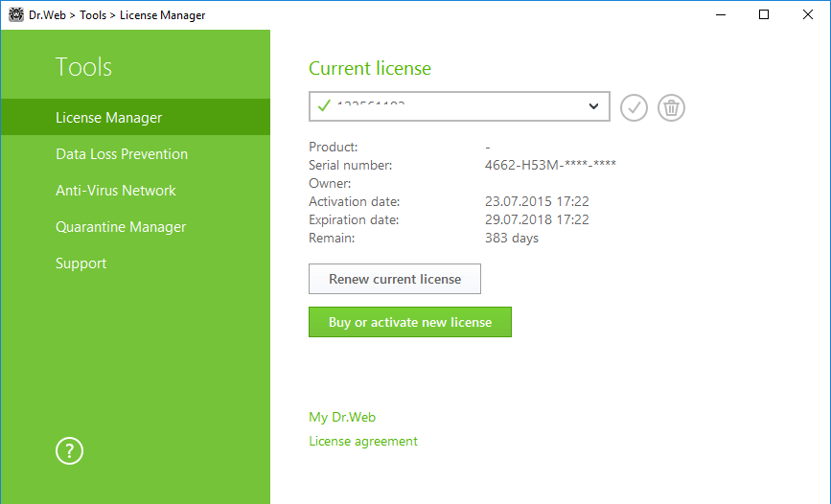Minimize the License Manager window
Screen dimensions: 831x504
pos(720,14)
